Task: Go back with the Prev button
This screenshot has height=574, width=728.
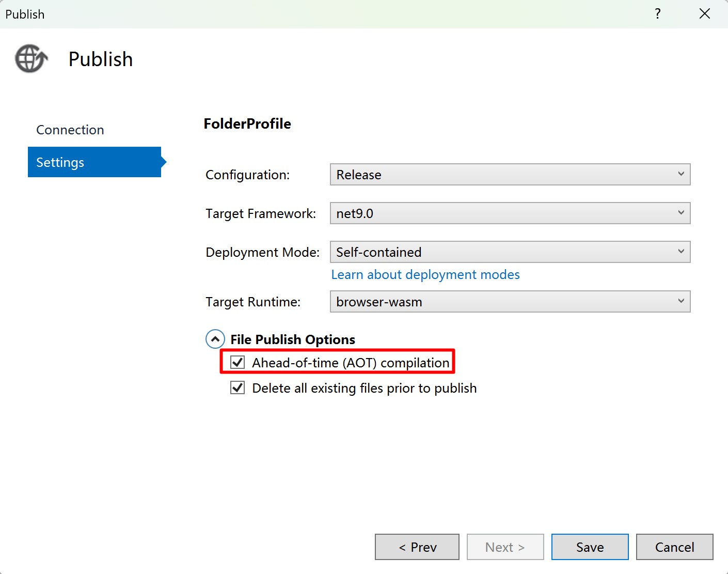Action: click(x=417, y=547)
